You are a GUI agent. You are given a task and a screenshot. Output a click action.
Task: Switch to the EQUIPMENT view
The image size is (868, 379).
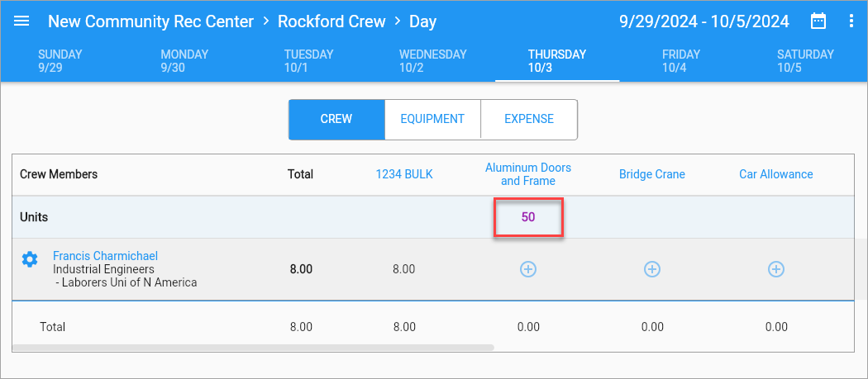[432, 120]
